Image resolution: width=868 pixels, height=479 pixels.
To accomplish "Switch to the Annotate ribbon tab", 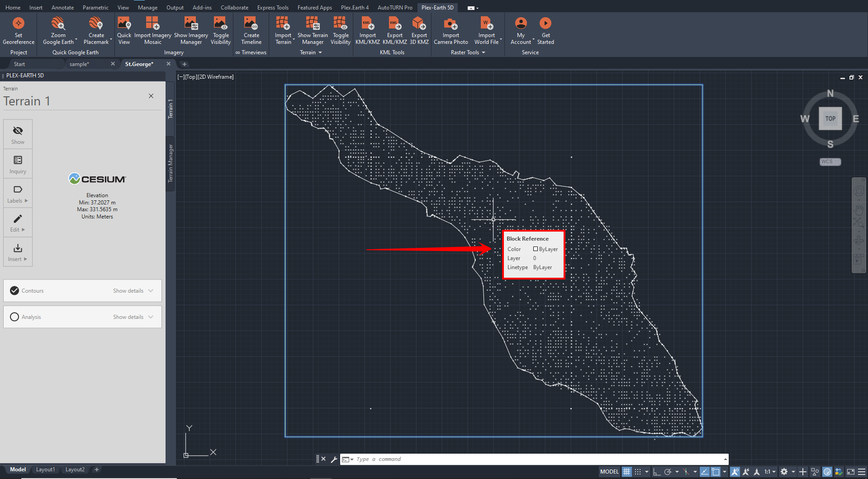I will point(62,7).
